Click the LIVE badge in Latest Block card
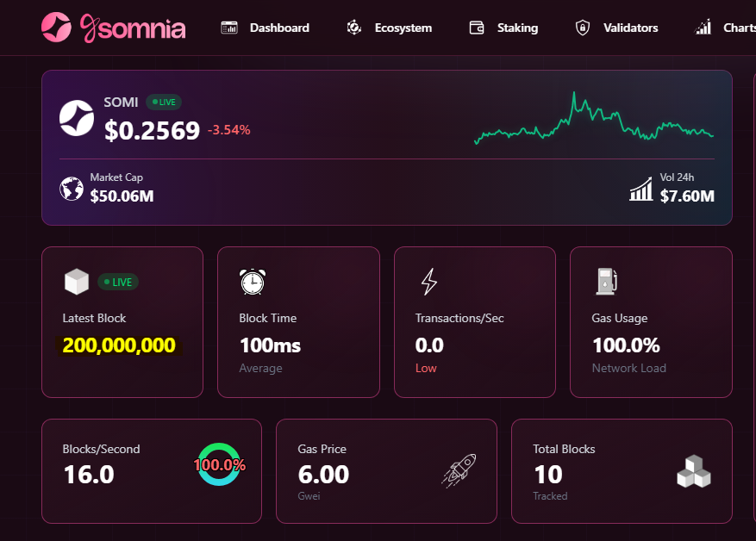This screenshot has width=756, height=541. pyautogui.click(x=118, y=283)
